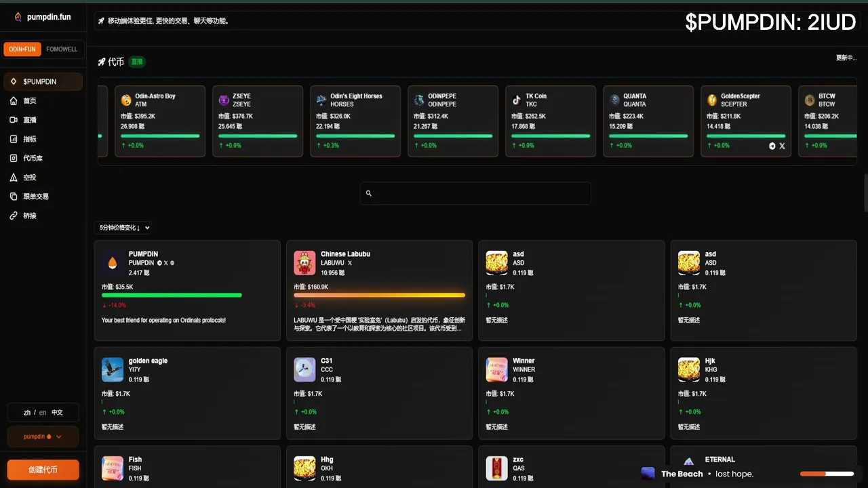
Task: Open the $PUMPDIN sidebar button
Action: pos(43,81)
